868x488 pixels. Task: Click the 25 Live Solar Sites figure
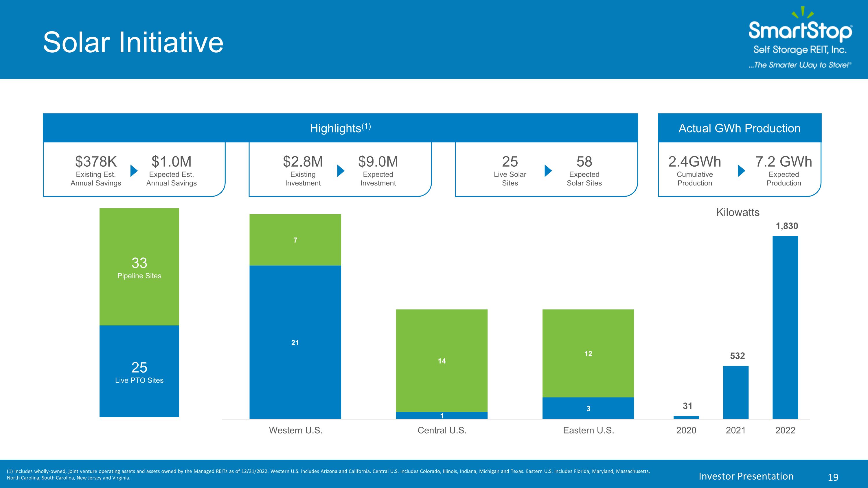510,162
